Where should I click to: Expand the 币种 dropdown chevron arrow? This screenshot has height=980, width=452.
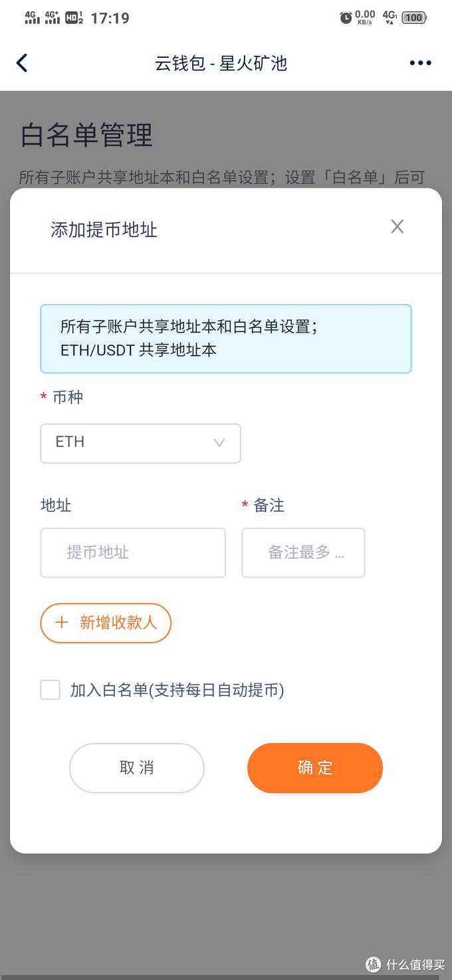tap(219, 443)
